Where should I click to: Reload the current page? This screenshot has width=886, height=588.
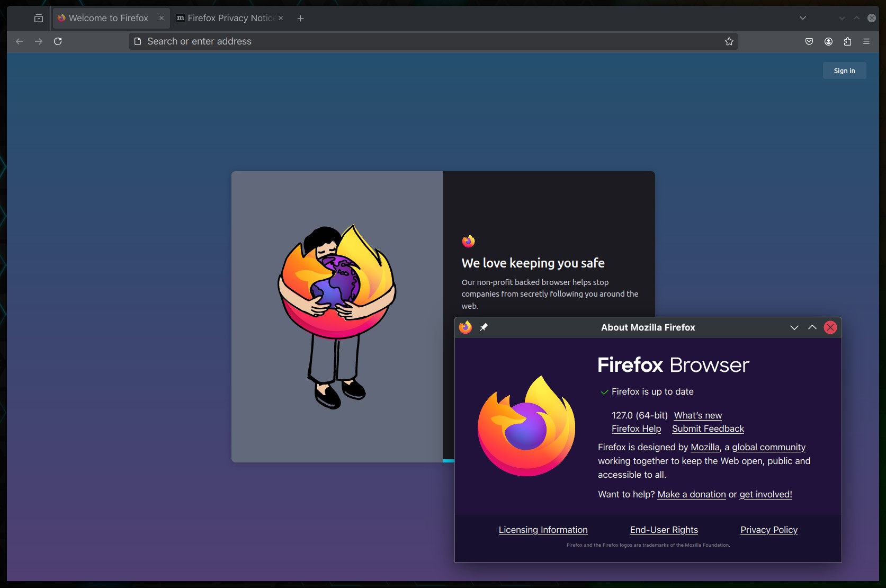(x=58, y=41)
